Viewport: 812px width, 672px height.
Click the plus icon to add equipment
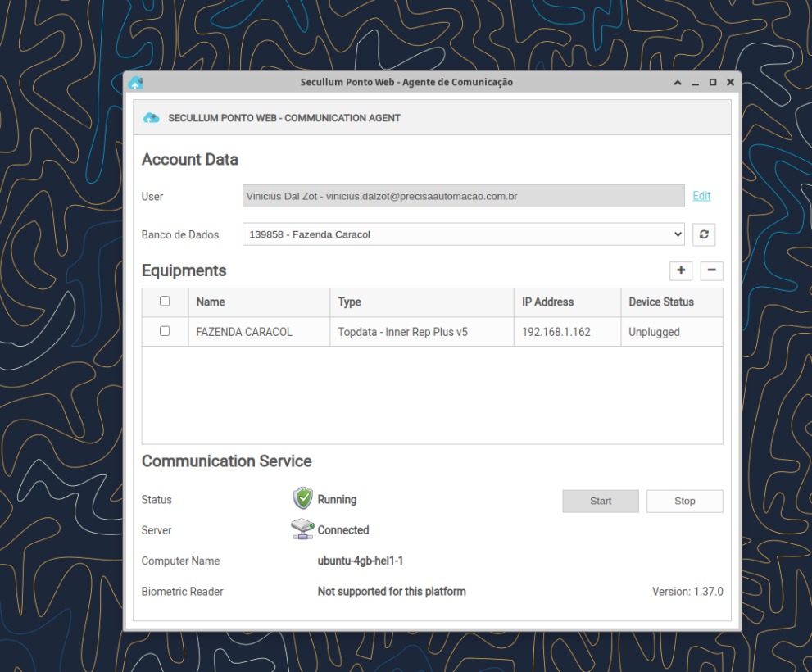click(681, 270)
